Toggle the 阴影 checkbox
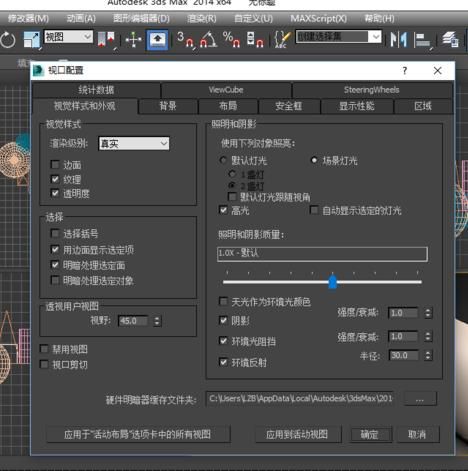This screenshot has height=471, width=468. click(x=223, y=320)
